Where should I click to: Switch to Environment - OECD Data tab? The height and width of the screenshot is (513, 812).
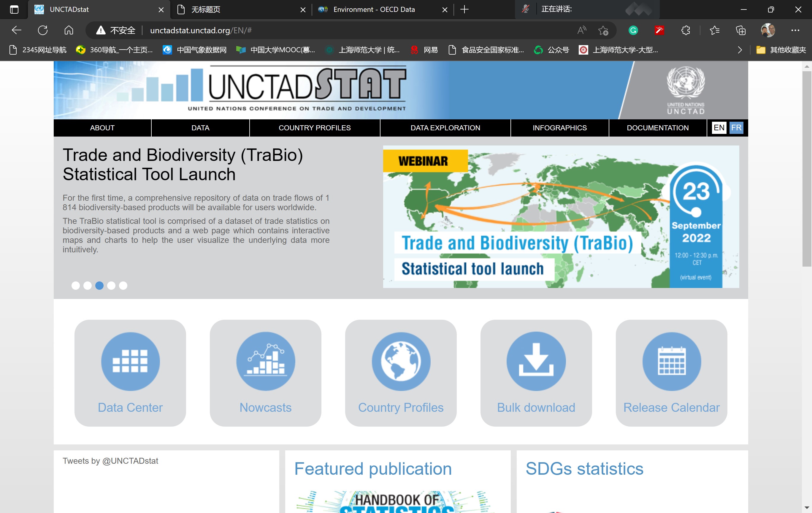pos(374,9)
